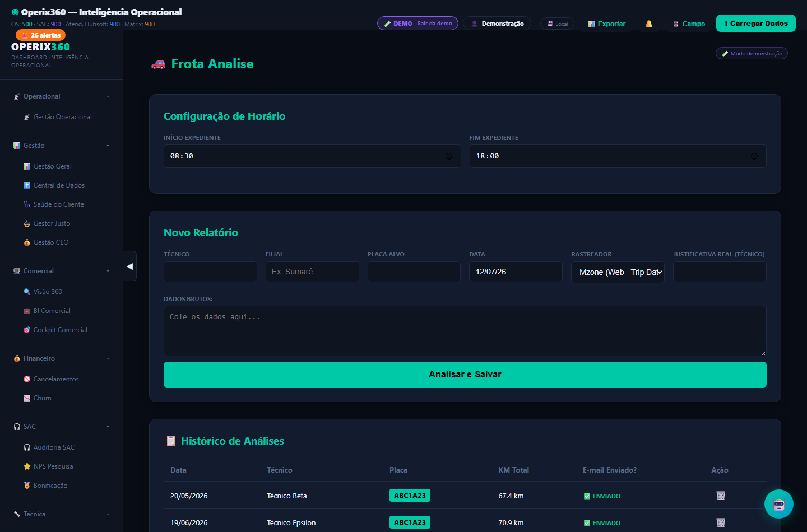Click the Demonstração user button
The height and width of the screenshot is (532, 807).
497,24
